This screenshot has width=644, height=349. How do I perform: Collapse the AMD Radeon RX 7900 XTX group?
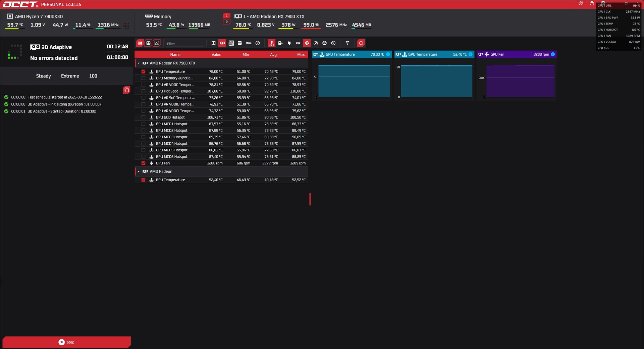coord(139,63)
